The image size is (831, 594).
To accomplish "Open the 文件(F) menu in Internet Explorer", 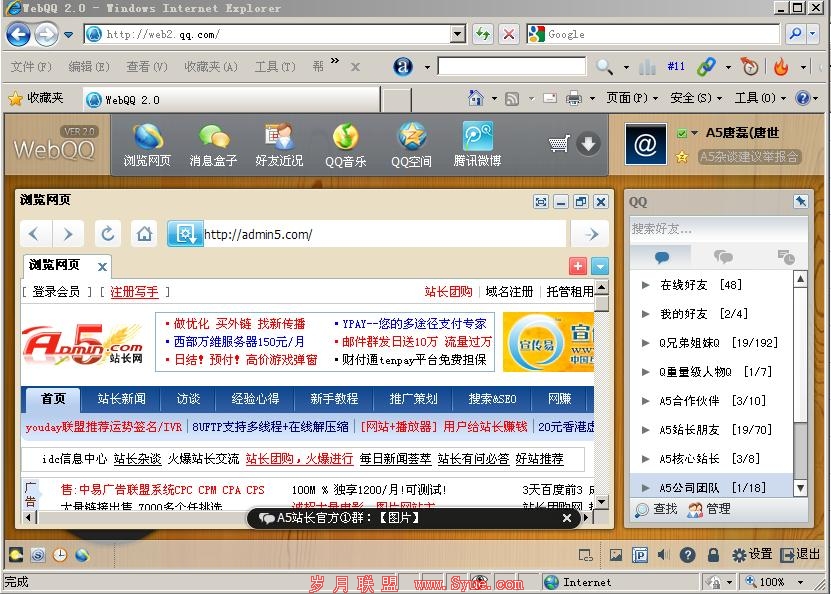I will pos(31,67).
